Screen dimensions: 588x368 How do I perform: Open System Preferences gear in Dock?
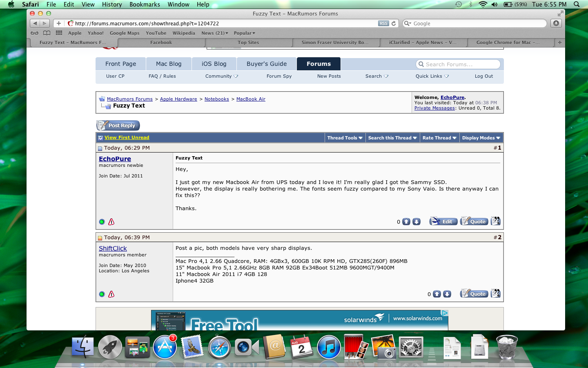tap(411, 348)
